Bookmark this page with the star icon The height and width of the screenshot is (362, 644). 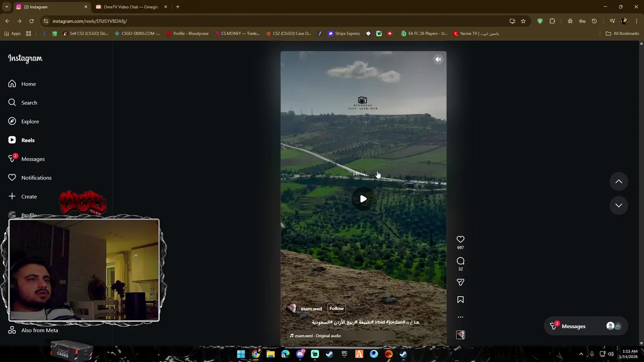click(523, 21)
